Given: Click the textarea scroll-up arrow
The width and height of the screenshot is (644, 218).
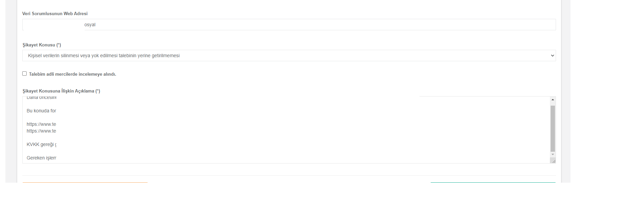Looking at the screenshot, I should pyautogui.click(x=553, y=100).
